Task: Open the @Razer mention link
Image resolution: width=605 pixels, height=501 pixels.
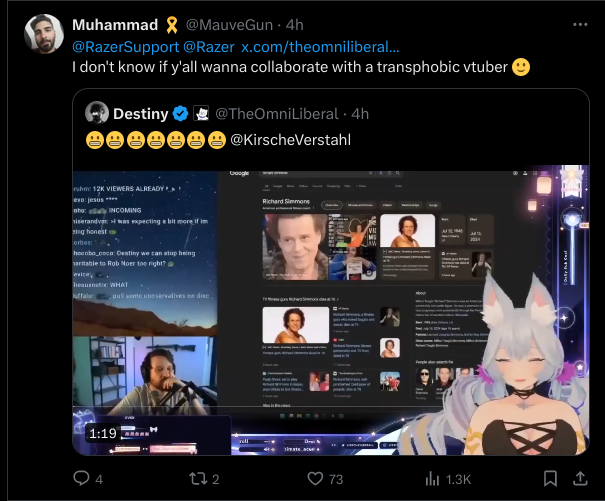Action: coord(209,47)
